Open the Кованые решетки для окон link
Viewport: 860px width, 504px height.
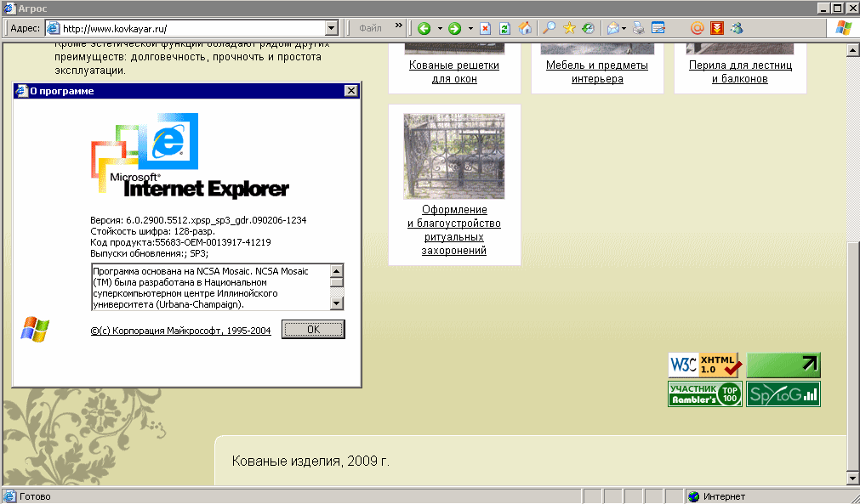point(454,71)
